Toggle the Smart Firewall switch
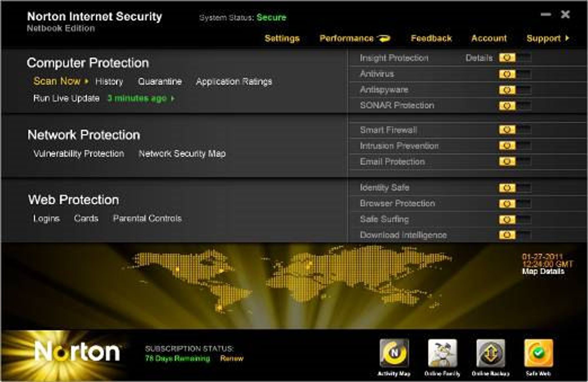 click(515, 130)
